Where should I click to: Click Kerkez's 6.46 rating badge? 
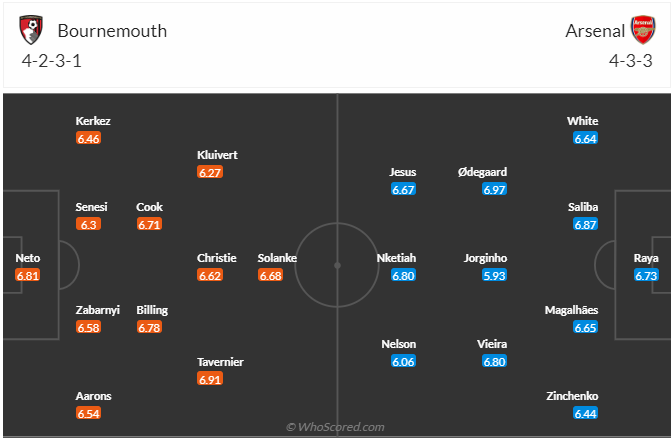[x=89, y=138]
